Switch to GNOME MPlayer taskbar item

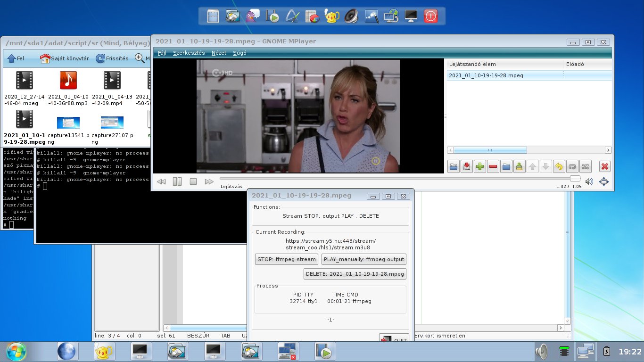pyautogui.click(x=325, y=351)
